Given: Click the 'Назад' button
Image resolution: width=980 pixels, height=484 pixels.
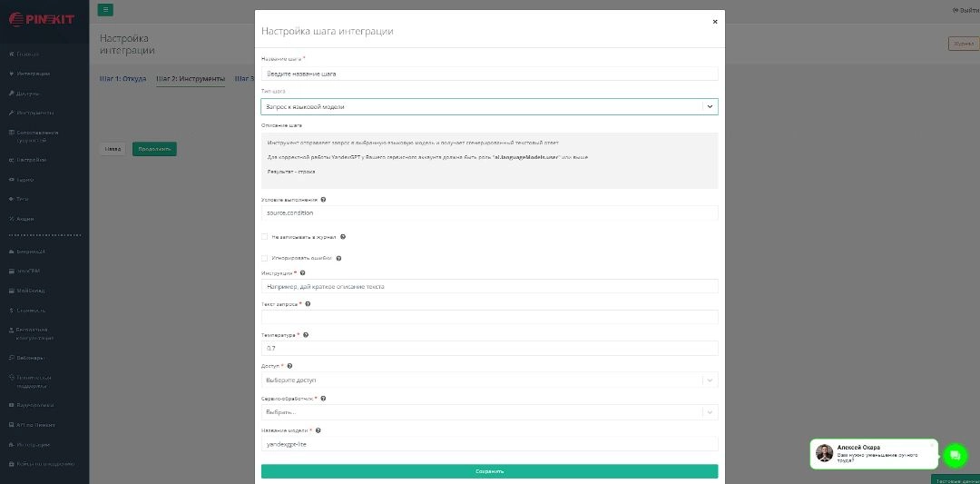Looking at the screenshot, I should pos(113,148).
